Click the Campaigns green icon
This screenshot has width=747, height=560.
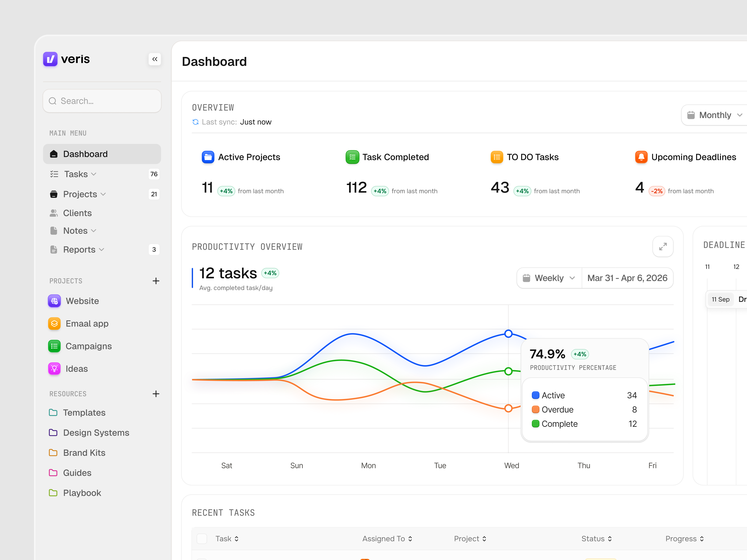coord(54,346)
